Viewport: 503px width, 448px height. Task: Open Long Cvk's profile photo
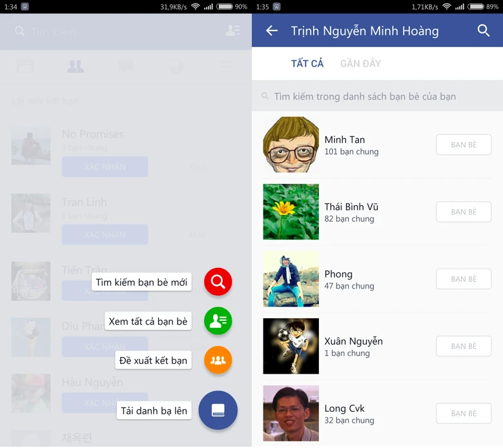coord(291,413)
